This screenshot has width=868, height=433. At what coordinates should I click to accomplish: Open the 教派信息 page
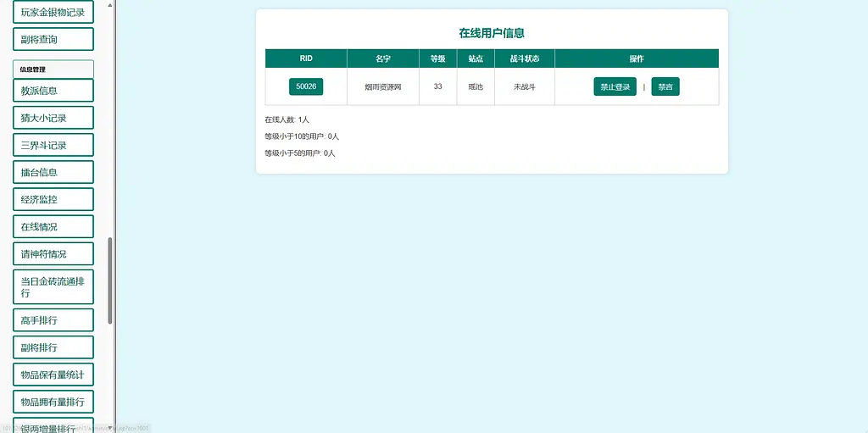coord(53,91)
